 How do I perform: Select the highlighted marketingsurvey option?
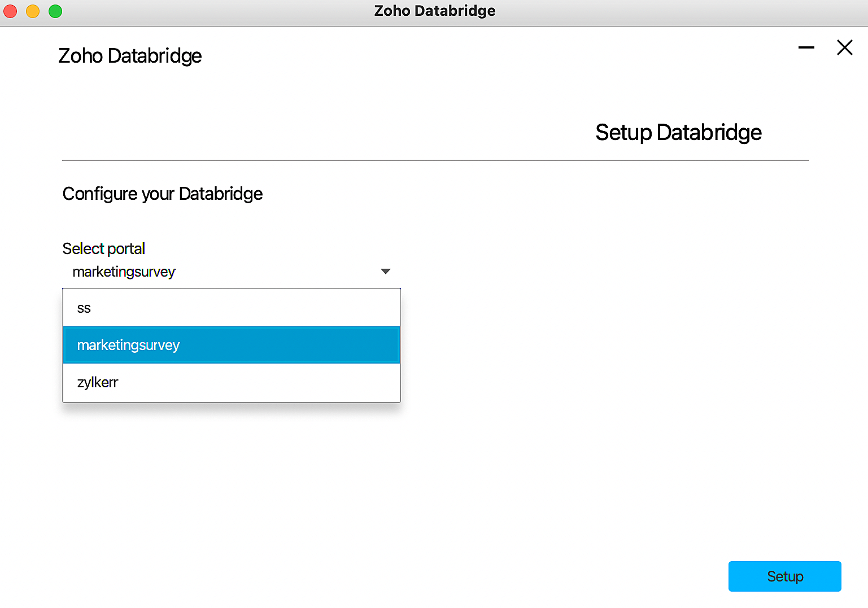129,345
